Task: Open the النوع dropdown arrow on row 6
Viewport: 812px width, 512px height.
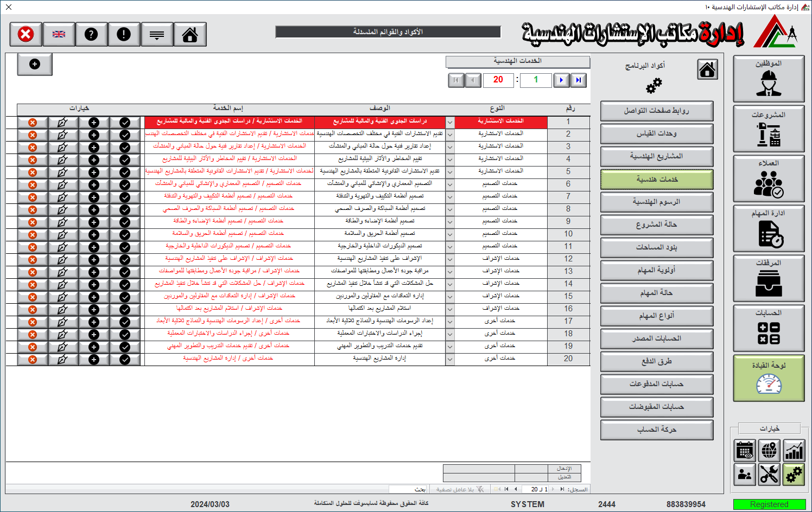Action: [x=450, y=185]
